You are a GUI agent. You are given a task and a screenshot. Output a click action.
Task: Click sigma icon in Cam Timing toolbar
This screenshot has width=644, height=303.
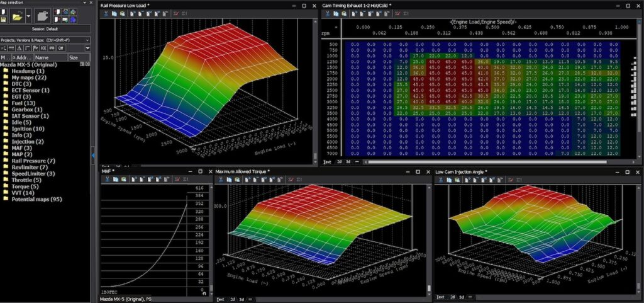[x=406, y=13]
